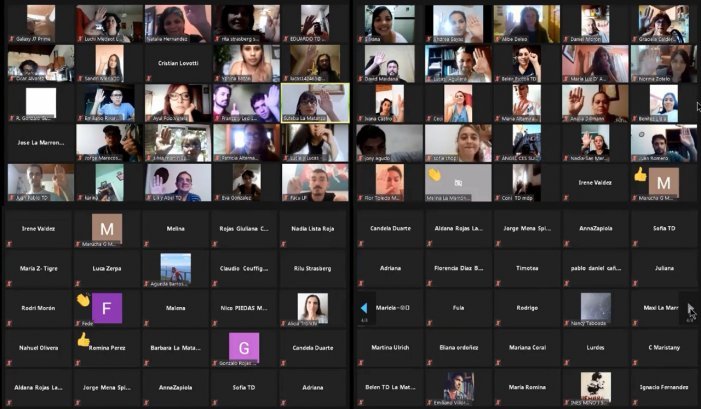Click next gallery page arrow on right edge
The width and height of the screenshot is (701, 409).
click(689, 309)
